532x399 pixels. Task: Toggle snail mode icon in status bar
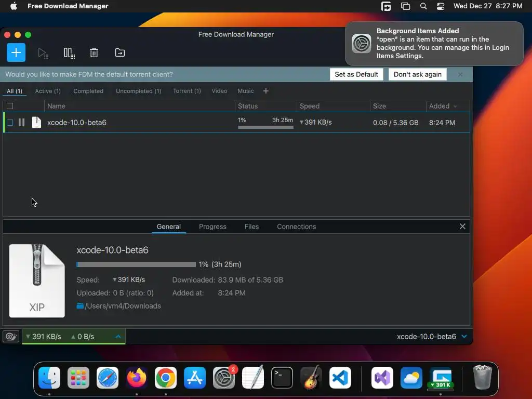[x=11, y=337]
